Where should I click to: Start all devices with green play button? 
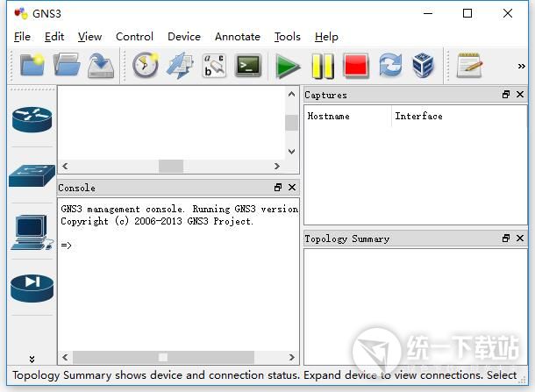(288, 66)
